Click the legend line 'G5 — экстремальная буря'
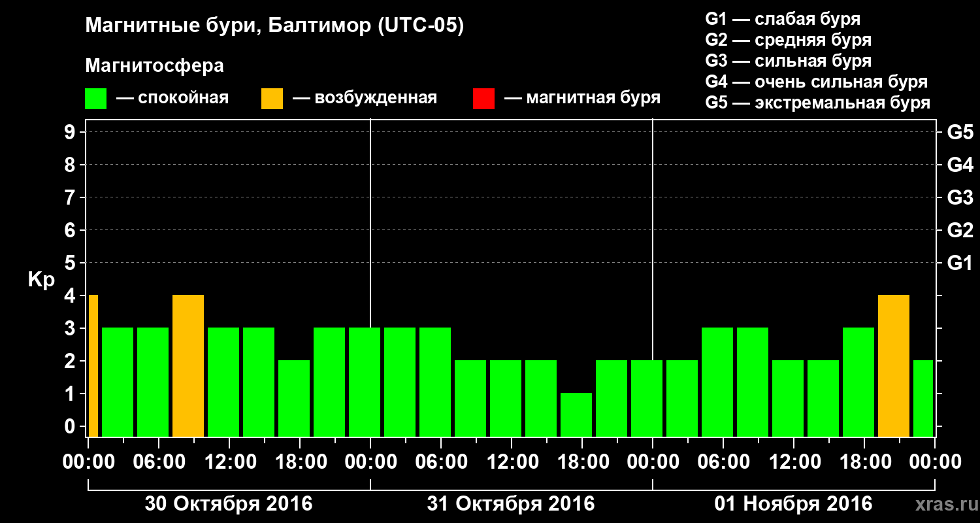 coord(818,103)
